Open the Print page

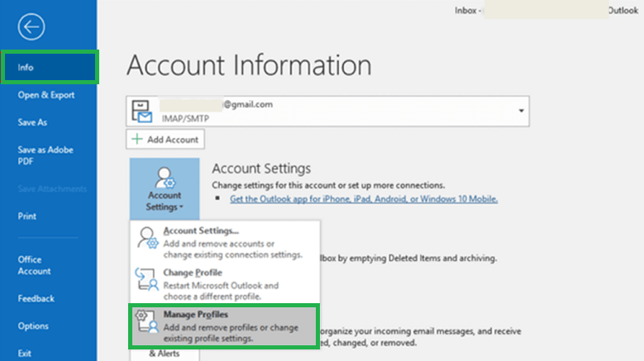[27, 216]
